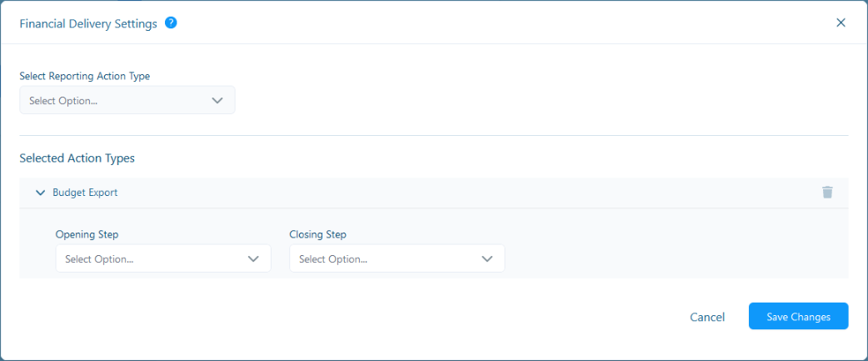Collapse the Budget Export section chevron
868x361 pixels.
(x=40, y=193)
